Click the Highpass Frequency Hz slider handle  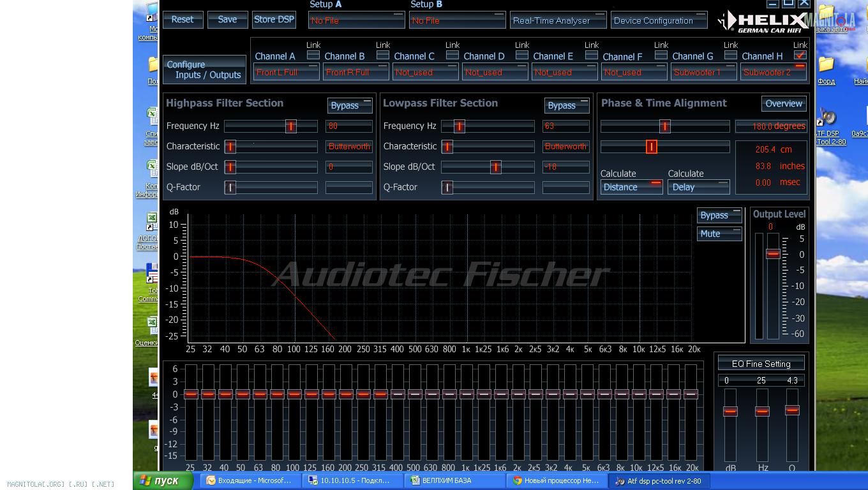(x=290, y=126)
